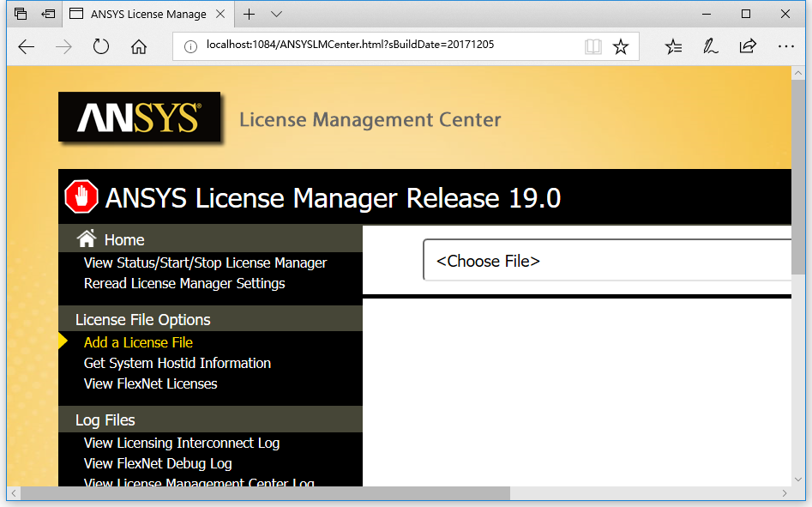Click the License Management Center title

(370, 119)
